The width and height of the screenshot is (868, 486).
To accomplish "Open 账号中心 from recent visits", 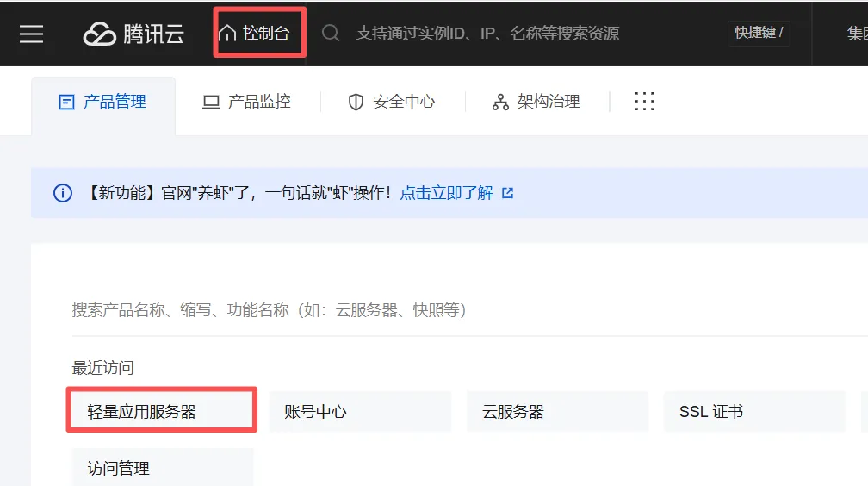I will pos(360,411).
